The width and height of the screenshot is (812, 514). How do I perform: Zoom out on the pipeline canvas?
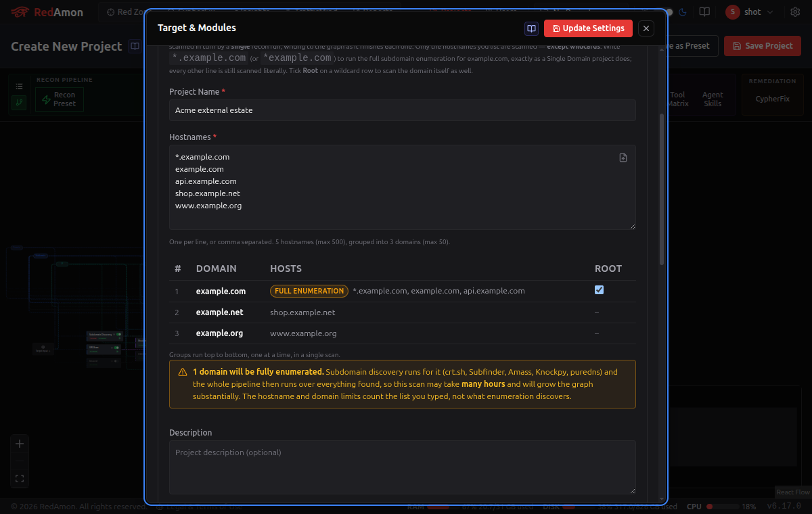(x=20, y=461)
